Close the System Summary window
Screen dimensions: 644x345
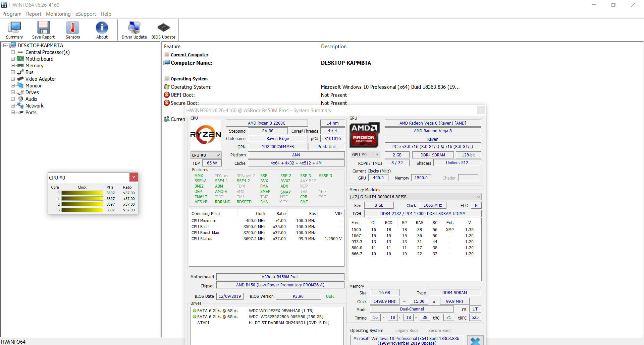tap(481, 110)
